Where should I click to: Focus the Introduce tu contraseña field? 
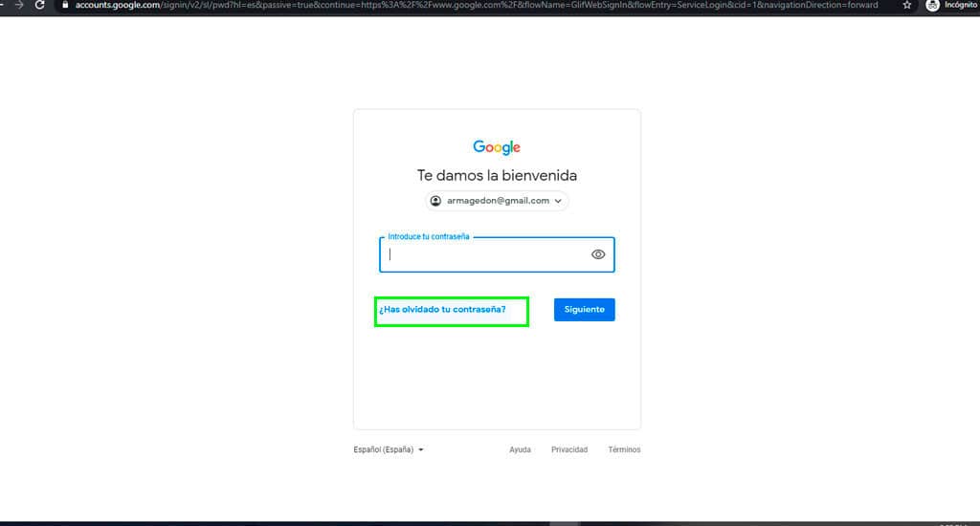coord(497,254)
